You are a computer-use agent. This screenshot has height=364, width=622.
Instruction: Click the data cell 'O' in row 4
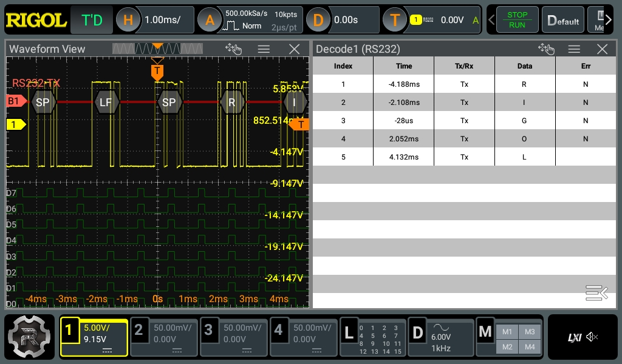[524, 139]
